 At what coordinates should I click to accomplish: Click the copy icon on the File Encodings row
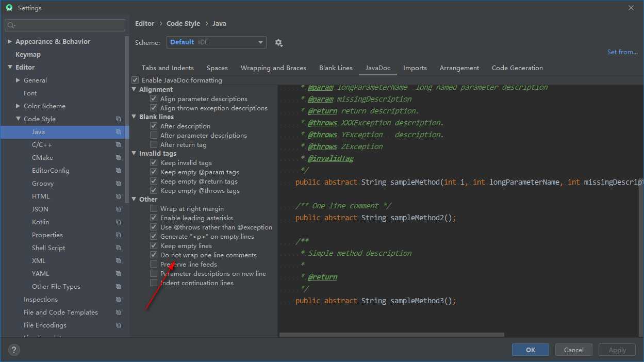point(118,325)
